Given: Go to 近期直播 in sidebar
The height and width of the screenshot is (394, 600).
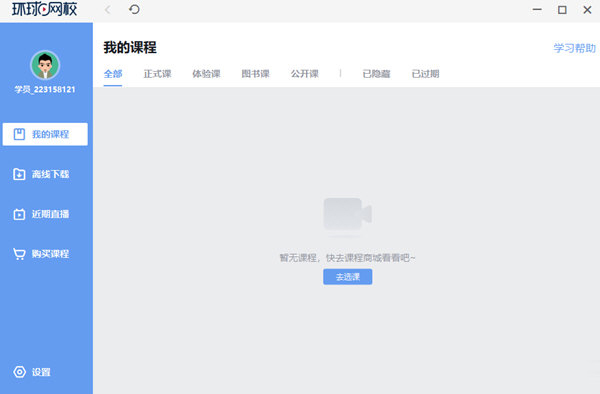Looking at the screenshot, I should [45, 214].
